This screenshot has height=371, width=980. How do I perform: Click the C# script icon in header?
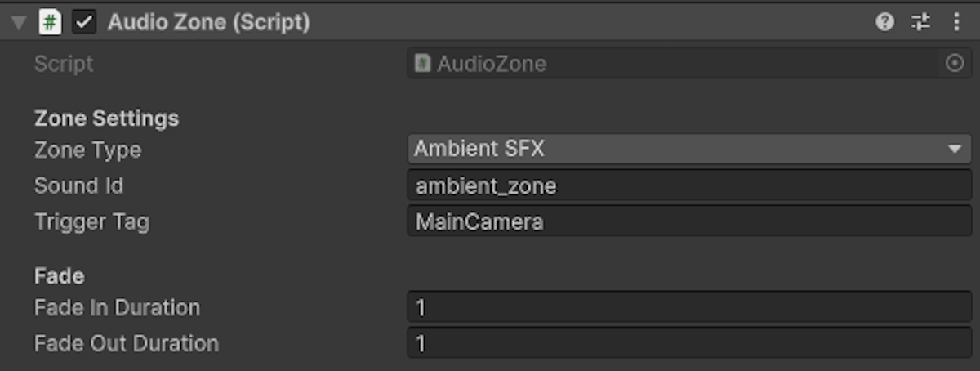50,22
